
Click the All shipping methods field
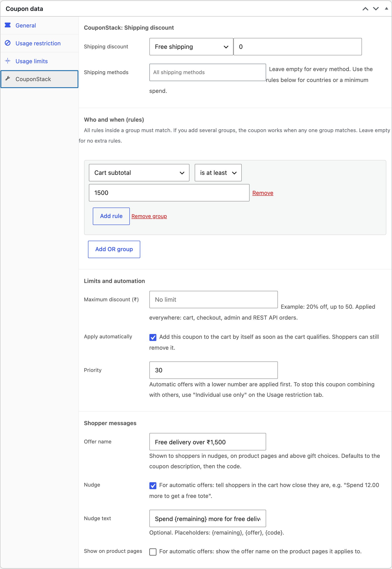click(208, 72)
